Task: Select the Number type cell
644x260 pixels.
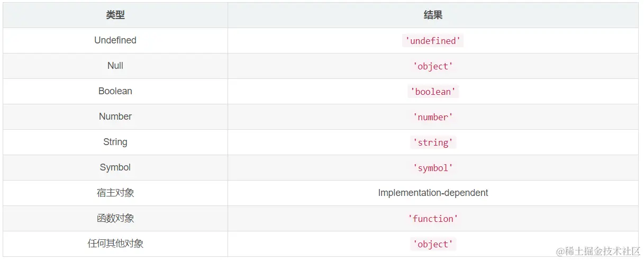Action: (115, 116)
